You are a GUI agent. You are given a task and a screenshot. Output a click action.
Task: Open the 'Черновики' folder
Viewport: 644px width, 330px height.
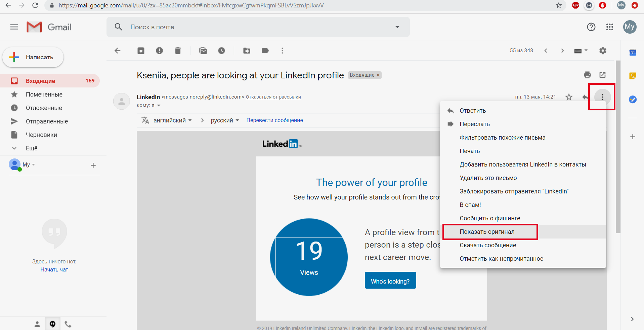coord(50,135)
